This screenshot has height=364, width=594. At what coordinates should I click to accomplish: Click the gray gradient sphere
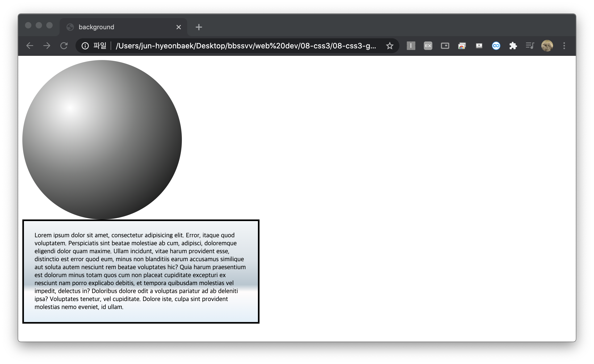[102, 140]
